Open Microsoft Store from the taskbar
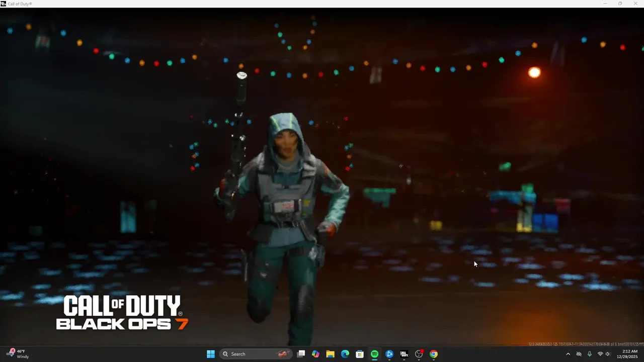 [360, 354]
